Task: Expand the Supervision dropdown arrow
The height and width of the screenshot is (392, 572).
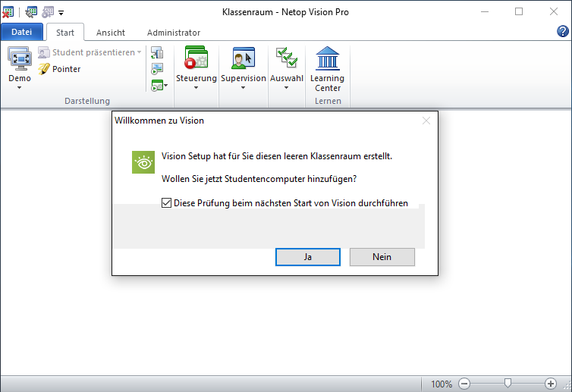Action: click(x=243, y=88)
